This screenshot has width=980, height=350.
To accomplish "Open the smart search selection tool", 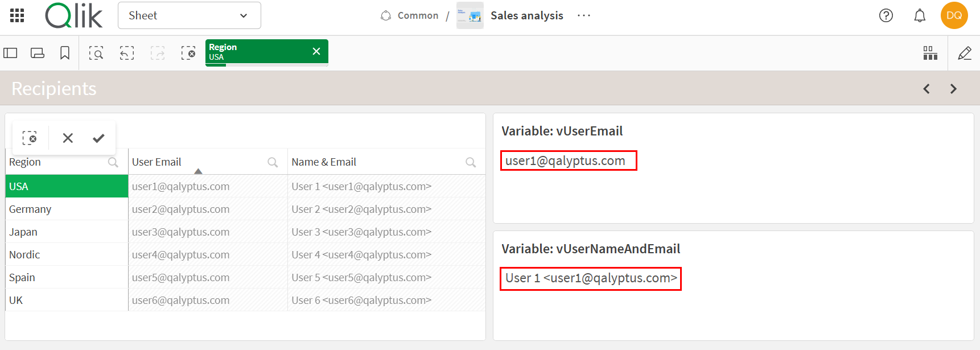I will 96,53.
